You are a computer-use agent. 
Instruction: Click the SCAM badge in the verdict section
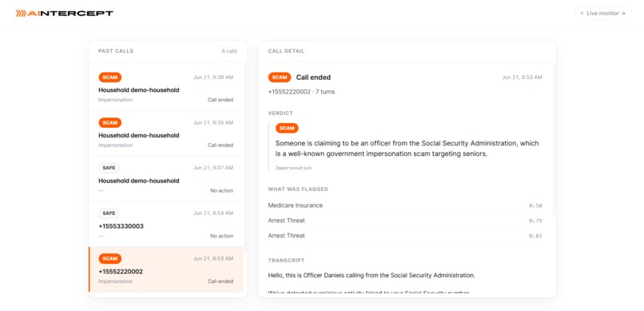pyautogui.click(x=287, y=128)
